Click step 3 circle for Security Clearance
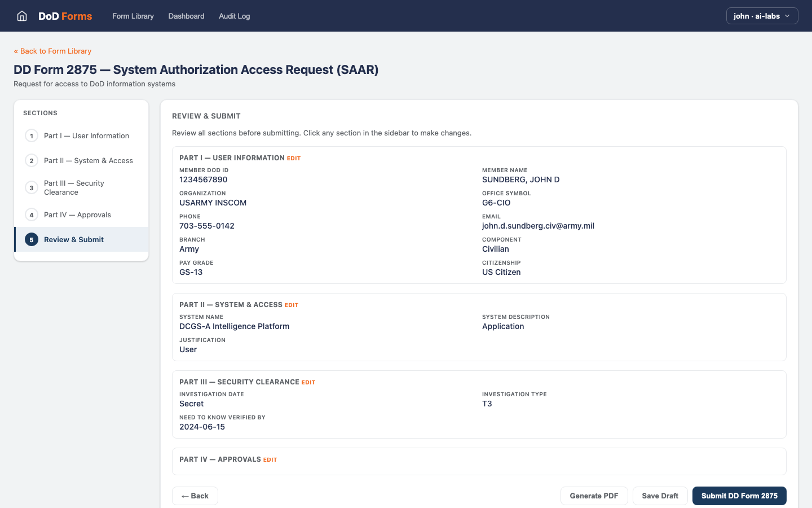Image resolution: width=812 pixels, height=508 pixels. [x=32, y=188]
